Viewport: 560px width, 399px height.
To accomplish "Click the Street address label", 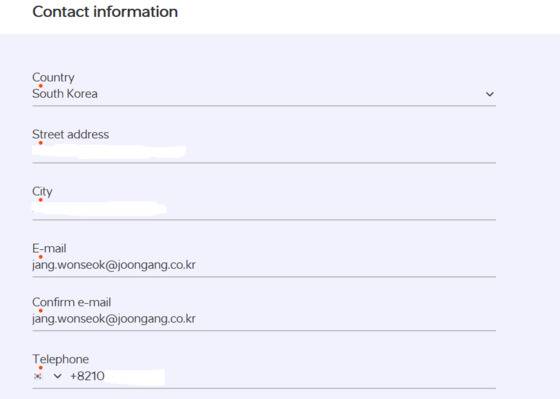I will (70, 134).
